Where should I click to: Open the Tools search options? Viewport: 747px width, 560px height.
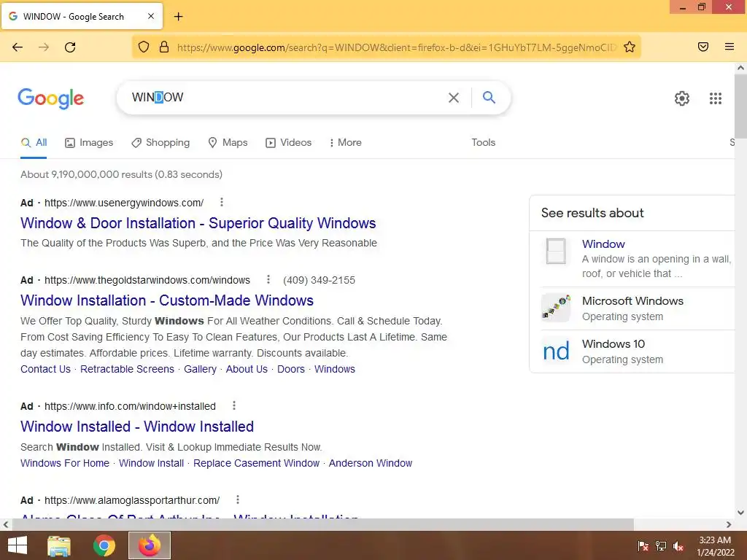coord(483,142)
